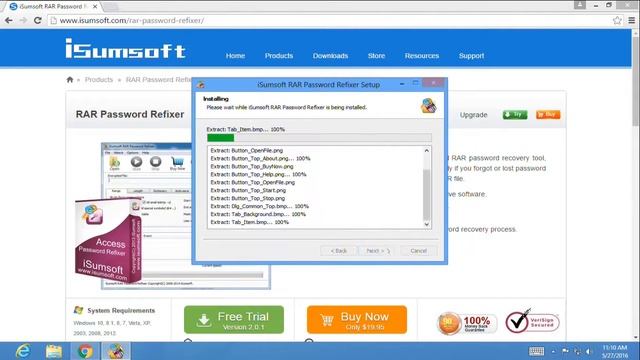Image resolution: width=640 pixels, height=360 pixels.
Task: Click the small orange Buy button
Action: click(x=548, y=115)
